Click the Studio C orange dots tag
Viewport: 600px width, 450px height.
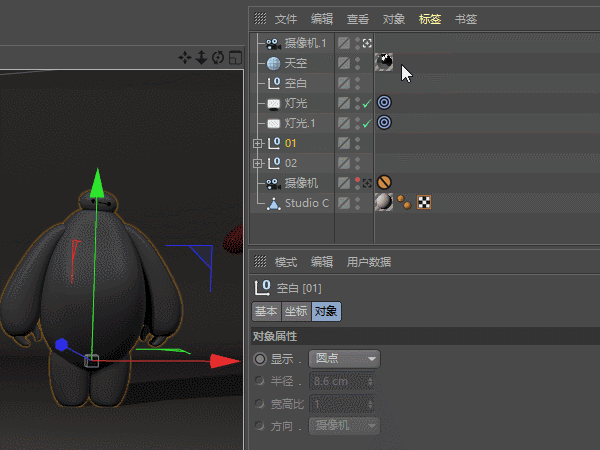pos(404,202)
